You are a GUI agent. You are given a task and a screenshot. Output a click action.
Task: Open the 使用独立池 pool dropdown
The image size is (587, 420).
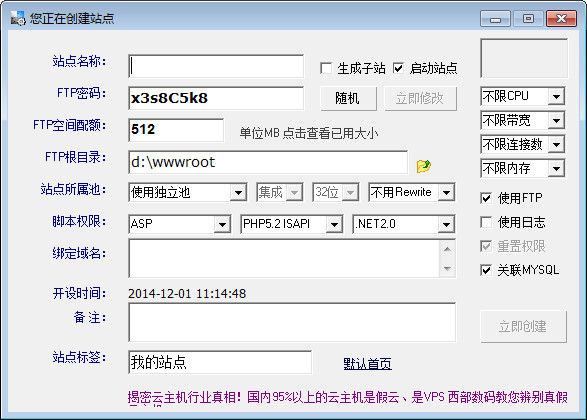[238, 192]
